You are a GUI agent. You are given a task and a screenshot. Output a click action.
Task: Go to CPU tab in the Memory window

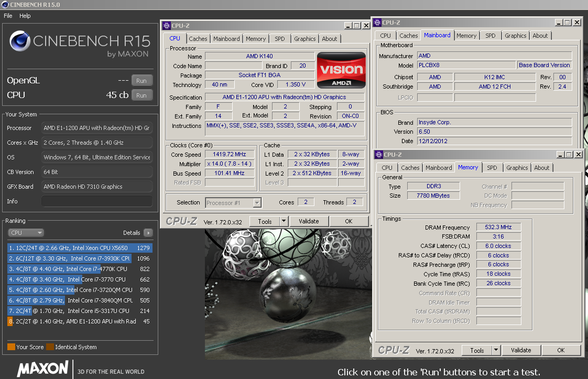click(x=387, y=168)
